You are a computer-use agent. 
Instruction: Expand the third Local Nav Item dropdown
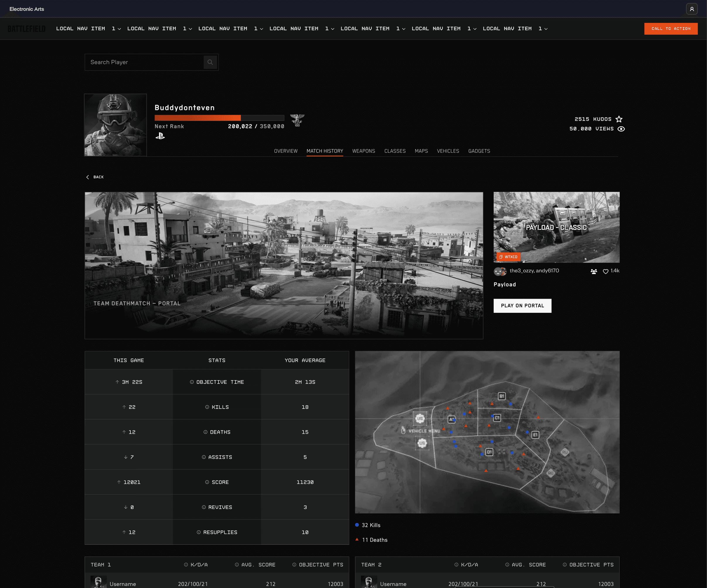click(x=231, y=29)
